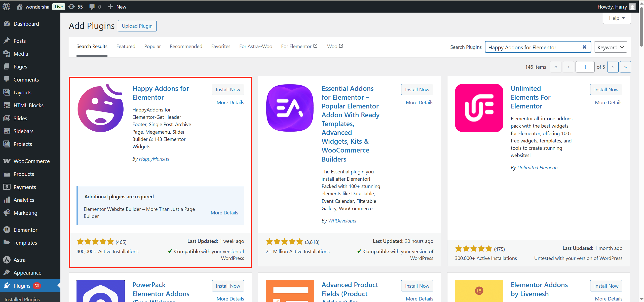Image resolution: width=644 pixels, height=302 pixels.
Task: Open the Keyword search dropdown
Action: click(610, 47)
